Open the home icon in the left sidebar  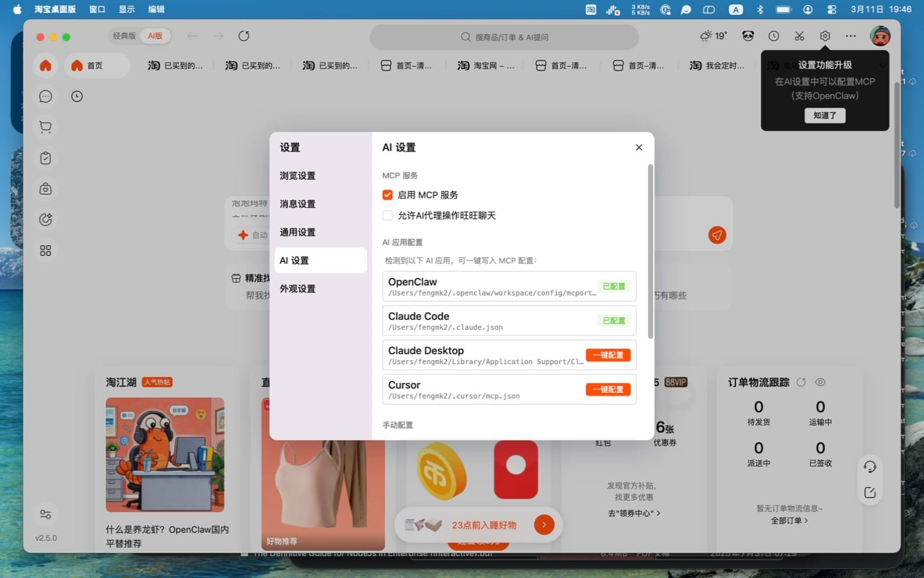(46, 66)
